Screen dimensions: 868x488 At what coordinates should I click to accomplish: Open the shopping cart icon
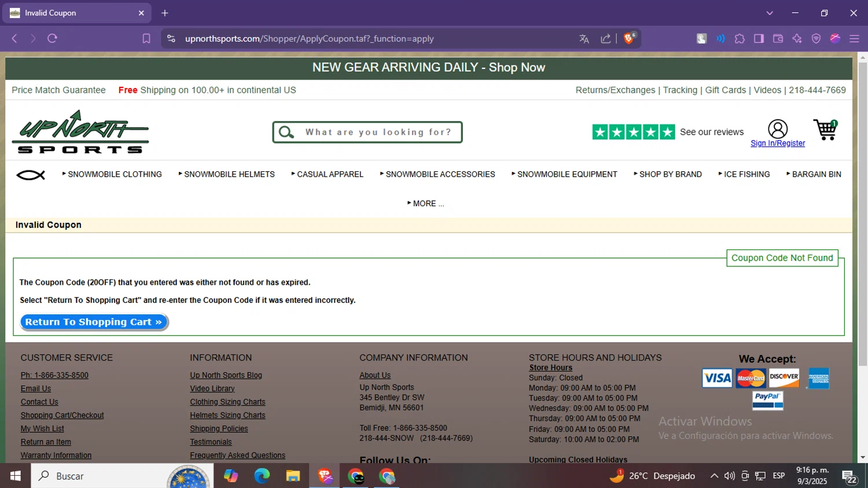coord(826,130)
